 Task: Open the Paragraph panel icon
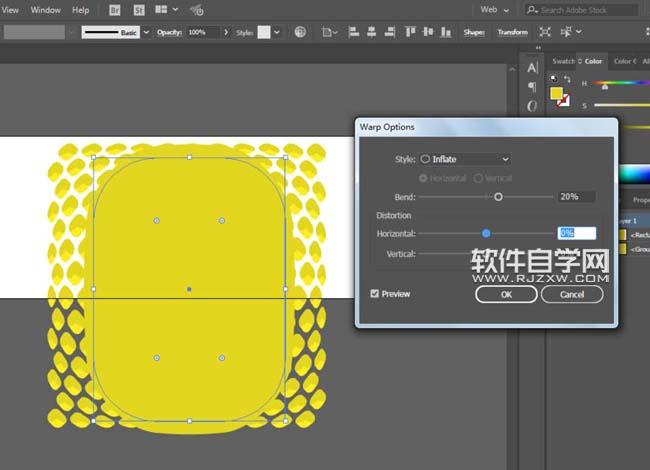(532, 87)
